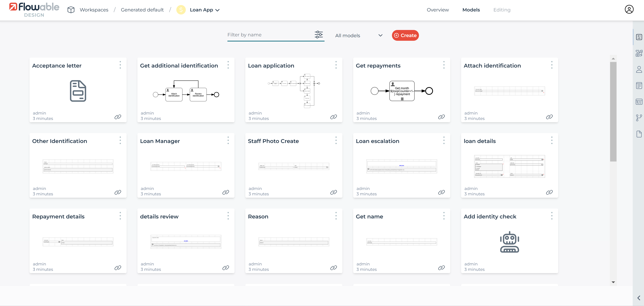Open the palette components sidebar icon
The width and height of the screenshot is (644, 306).
639,53
